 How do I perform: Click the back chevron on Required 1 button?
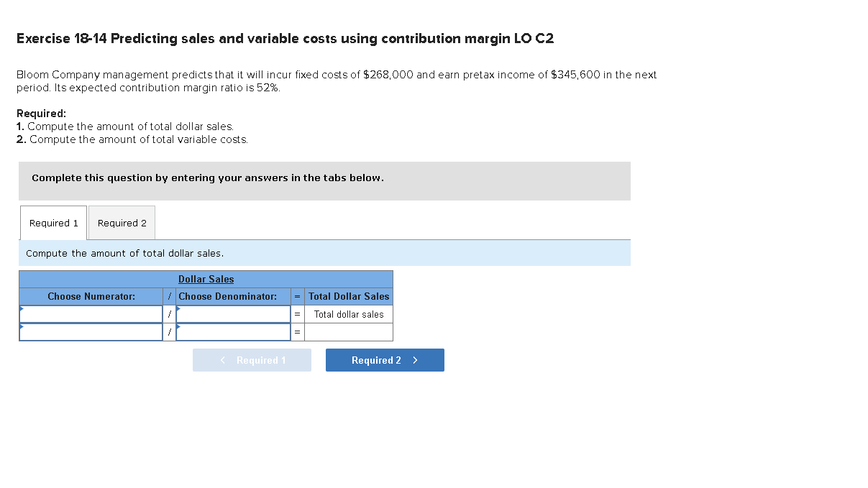click(x=221, y=359)
